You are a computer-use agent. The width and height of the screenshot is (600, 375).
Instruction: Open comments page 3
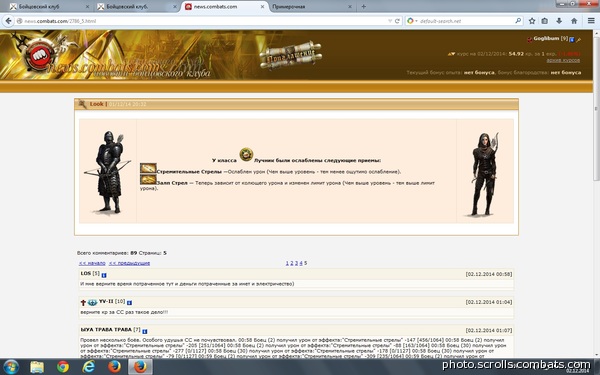pos(296,263)
